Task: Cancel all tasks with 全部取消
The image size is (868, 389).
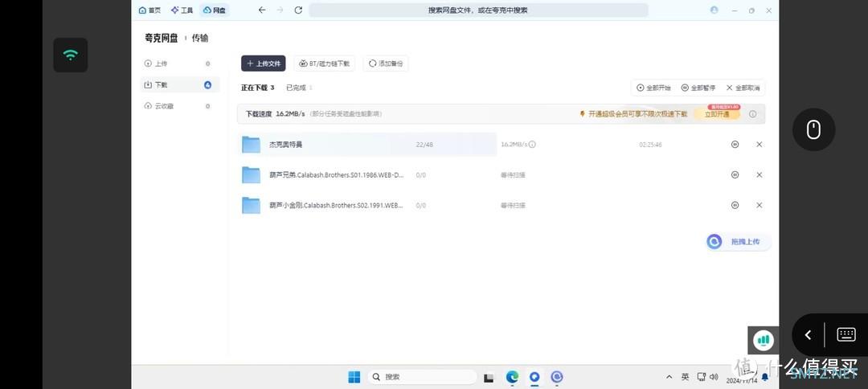Action: (743, 88)
